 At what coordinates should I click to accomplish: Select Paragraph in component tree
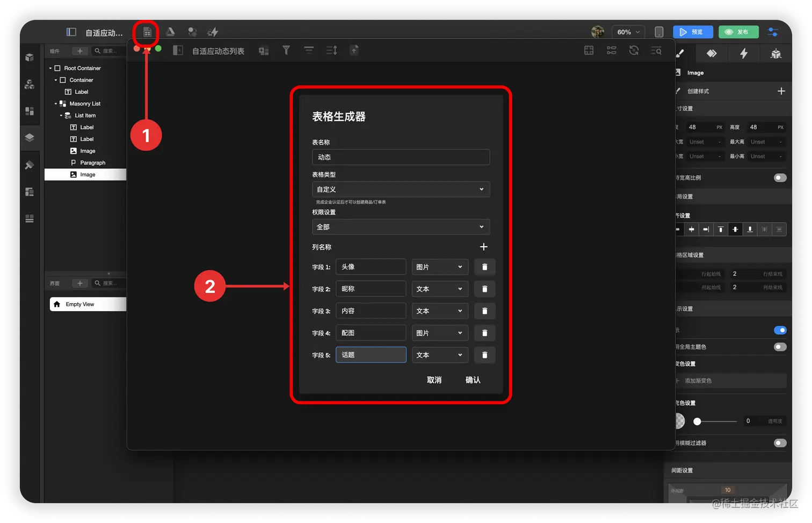(x=92, y=163)
